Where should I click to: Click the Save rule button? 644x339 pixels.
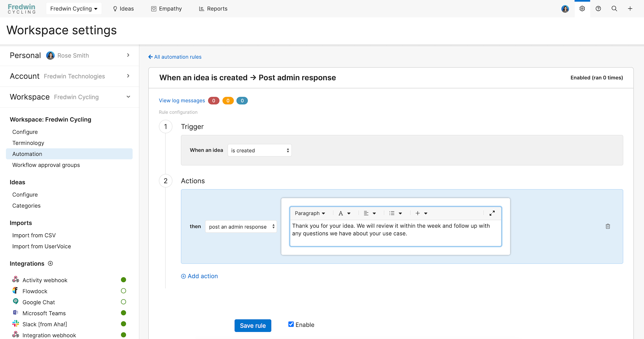(x=253, y=325)
